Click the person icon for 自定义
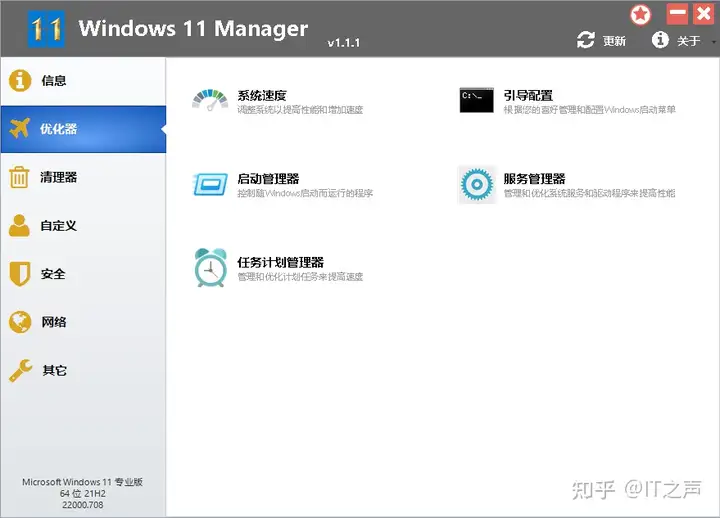The image size is (720, 518). (19, 225)
